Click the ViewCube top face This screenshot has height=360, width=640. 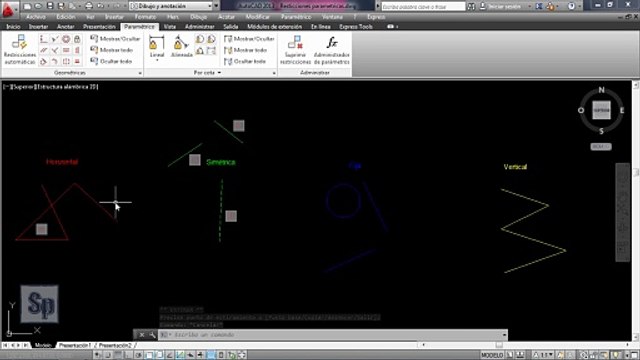click(601, 110)
